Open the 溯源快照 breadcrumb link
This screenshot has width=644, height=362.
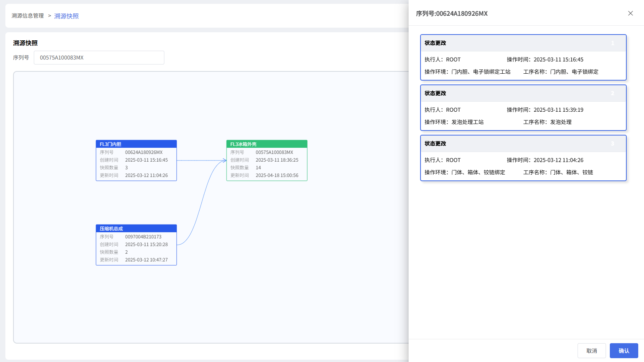(66, 16)
